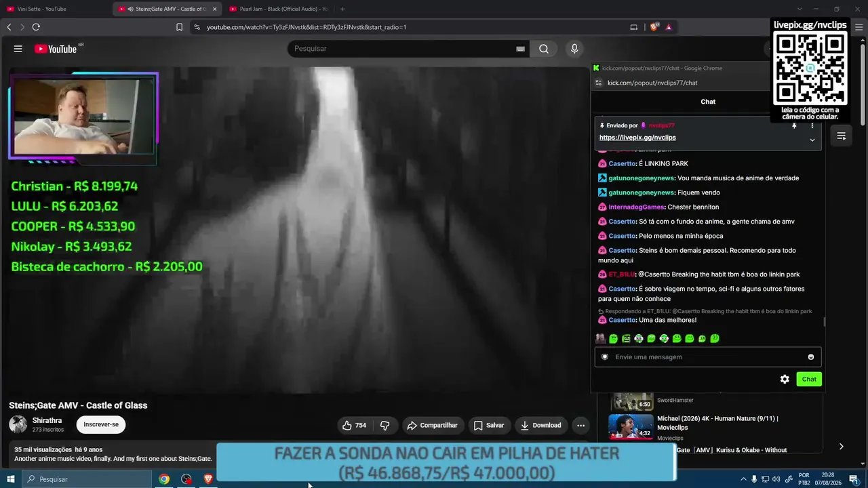Click the browser address bar URL
Image resolution: width=868 pixels, height=488 pixels.
click(307, 27)
